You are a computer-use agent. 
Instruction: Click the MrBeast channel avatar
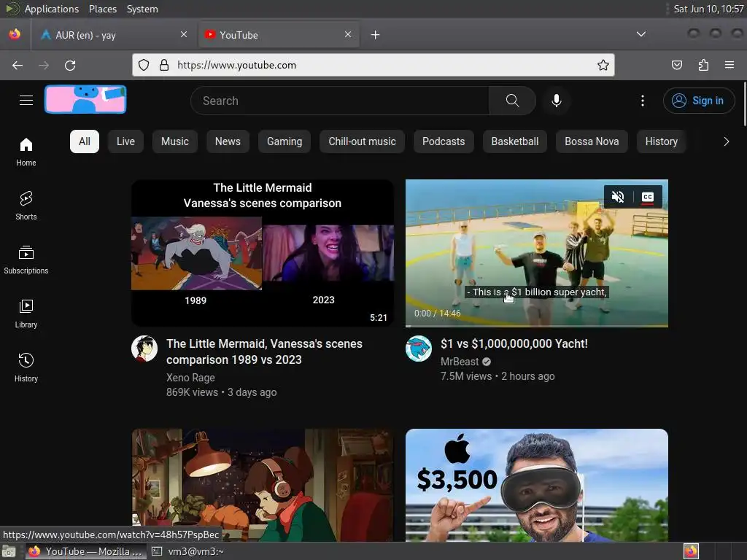418,349
